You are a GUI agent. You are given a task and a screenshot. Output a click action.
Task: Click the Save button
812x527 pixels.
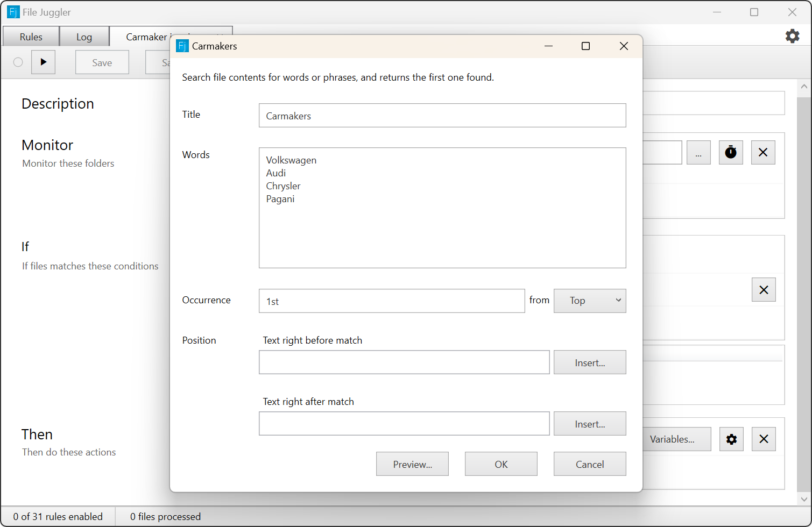(102, 62)
